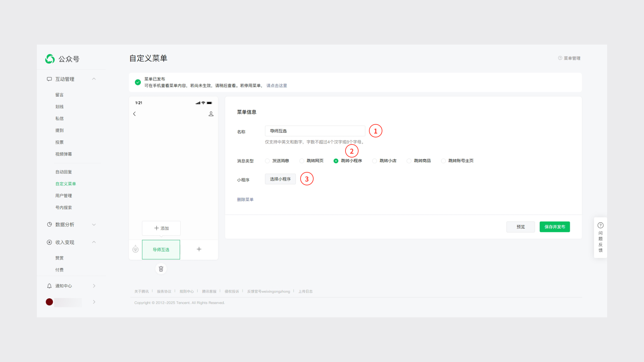Click the plus icon to add menu
The height and width of the screenshot is (362, 644).
coord(199,249)
